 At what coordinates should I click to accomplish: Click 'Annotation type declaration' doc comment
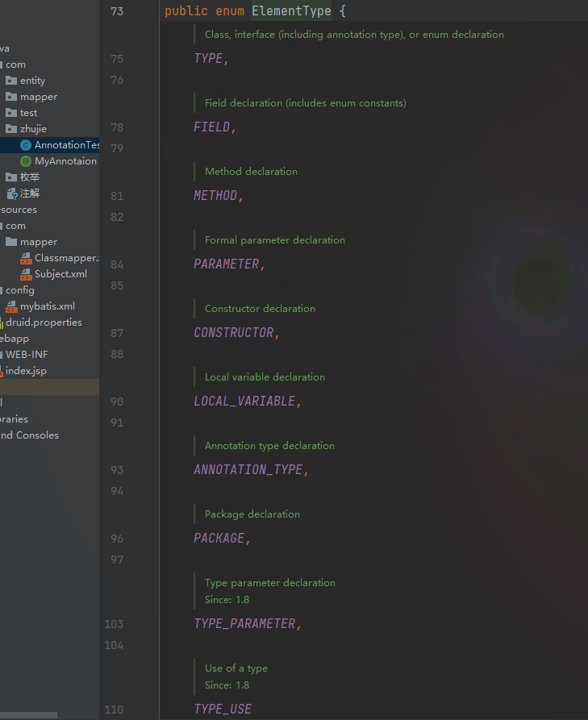click(269, 446)
